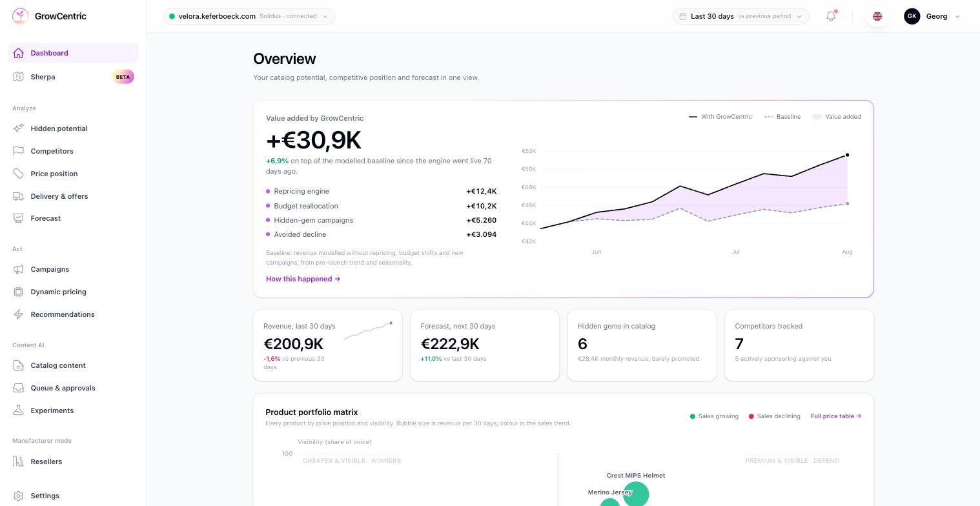Toggle Baseline legend entry
The width and height of the screenshot is (980, 506).
pyautogui.click(x=782, y=117)
